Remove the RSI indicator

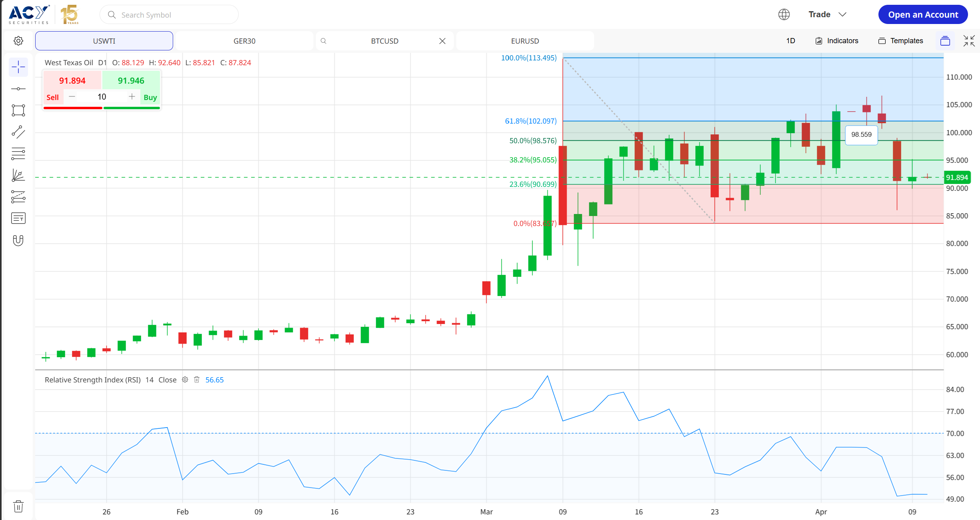[197, 380]
